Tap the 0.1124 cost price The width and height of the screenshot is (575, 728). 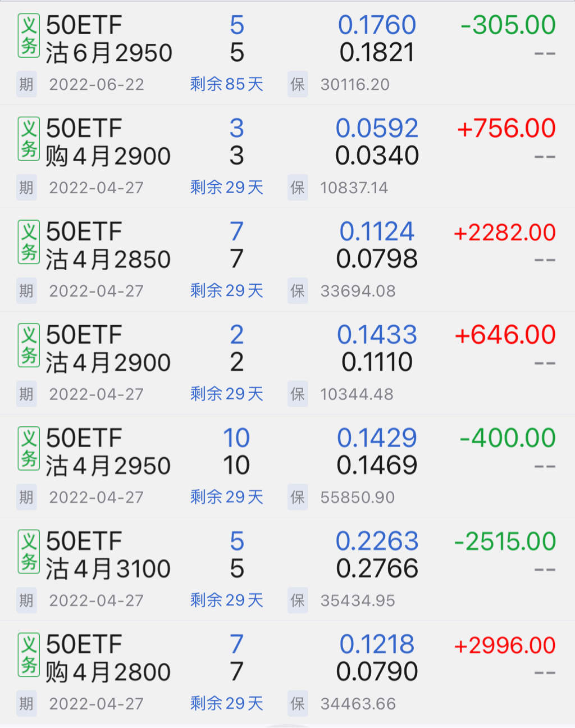tap(377, 231)
